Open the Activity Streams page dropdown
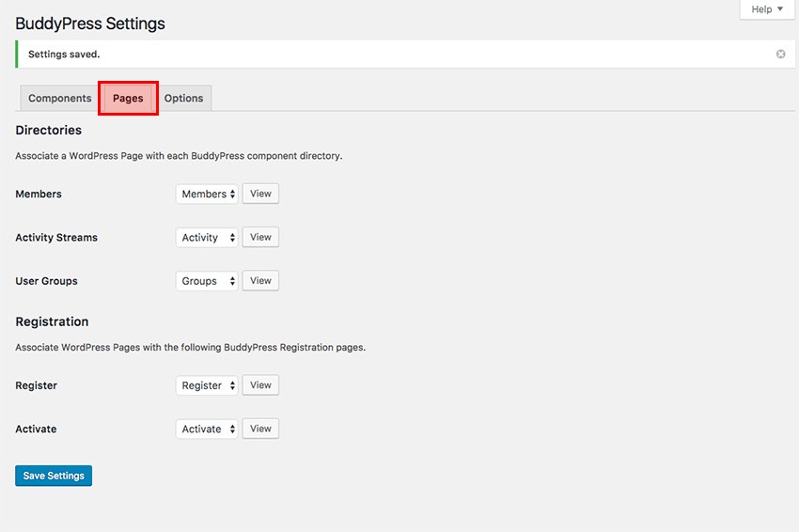Screen dimensions: 799x532 click(x=207, y=238)
